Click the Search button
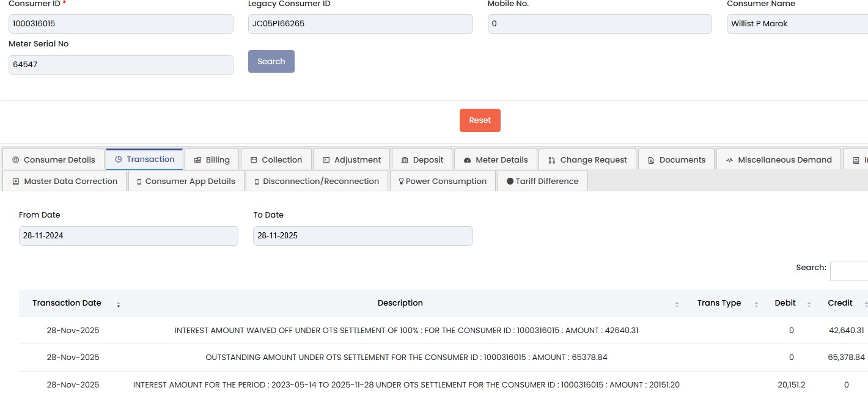The width and height of the screenshot is (868, 393). [271, 61]
